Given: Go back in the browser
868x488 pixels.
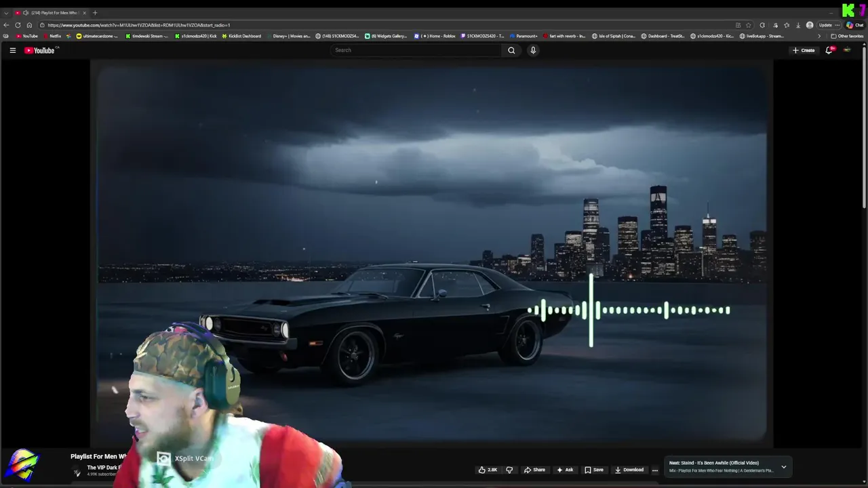Looking at the screenshot, I should [x=6, y=25].
